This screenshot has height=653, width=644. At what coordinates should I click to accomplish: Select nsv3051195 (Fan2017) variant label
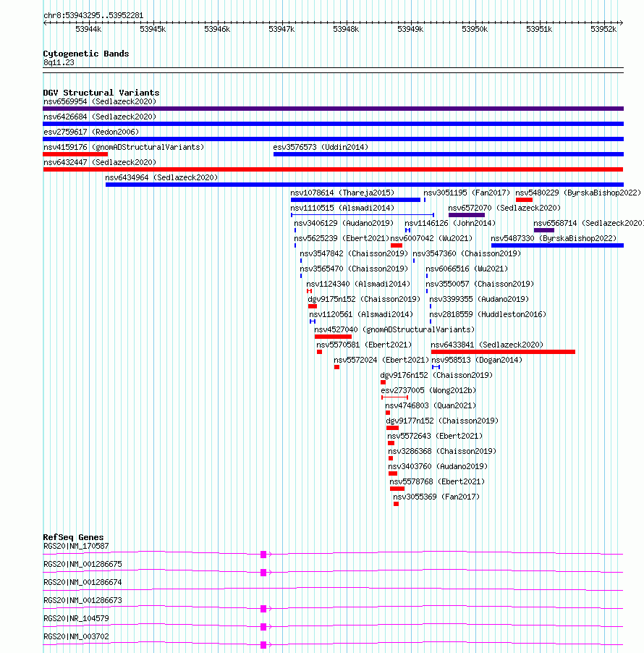click(467, 193)
